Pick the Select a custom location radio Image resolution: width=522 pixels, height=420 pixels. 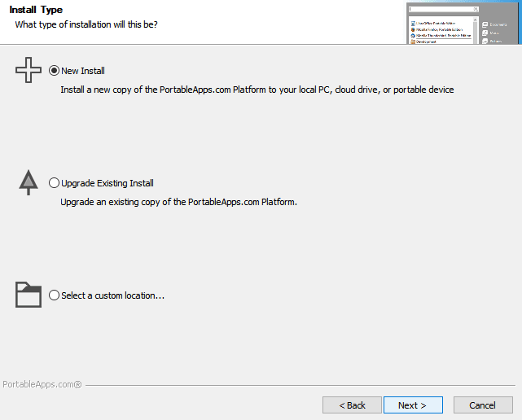pos(55,295)
